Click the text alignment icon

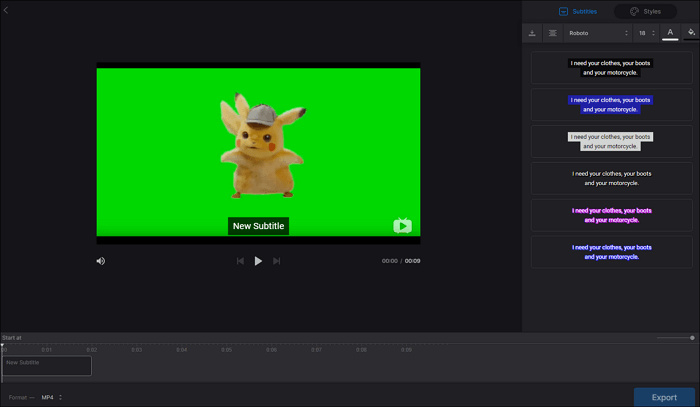(x=552, y=33)
